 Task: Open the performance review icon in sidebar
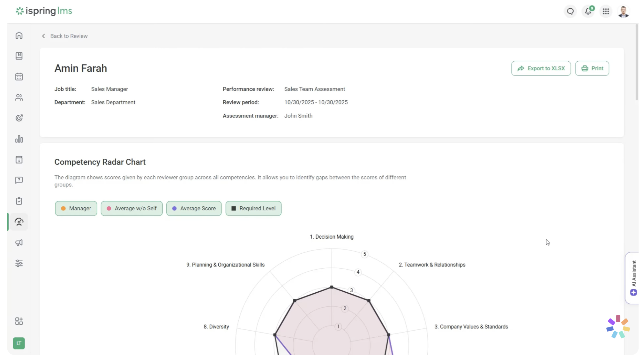coord(19,222)
